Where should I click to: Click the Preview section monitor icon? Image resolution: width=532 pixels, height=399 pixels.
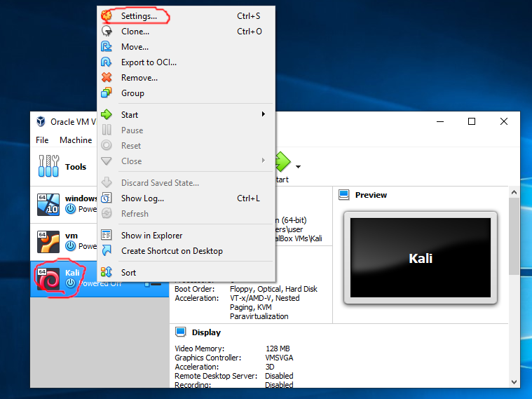[343, 194]
